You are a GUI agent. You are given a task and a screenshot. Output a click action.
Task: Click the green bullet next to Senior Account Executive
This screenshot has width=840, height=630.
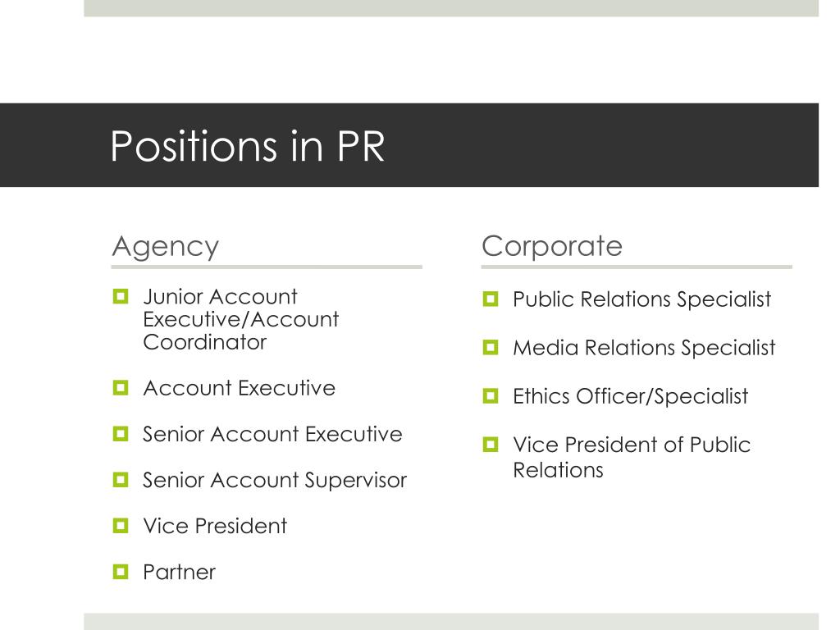(121, 433)
